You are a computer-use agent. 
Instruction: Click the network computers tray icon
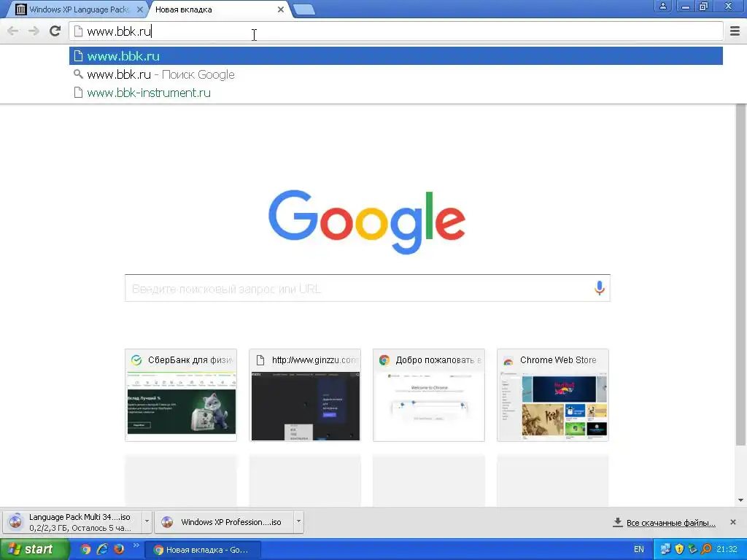pos(665,550)
